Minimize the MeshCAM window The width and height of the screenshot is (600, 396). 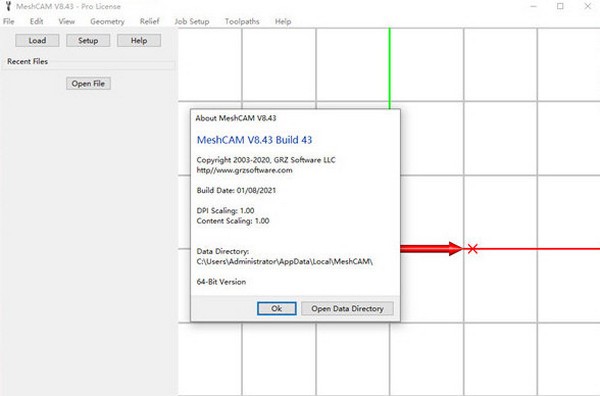(x=534, y=6)
